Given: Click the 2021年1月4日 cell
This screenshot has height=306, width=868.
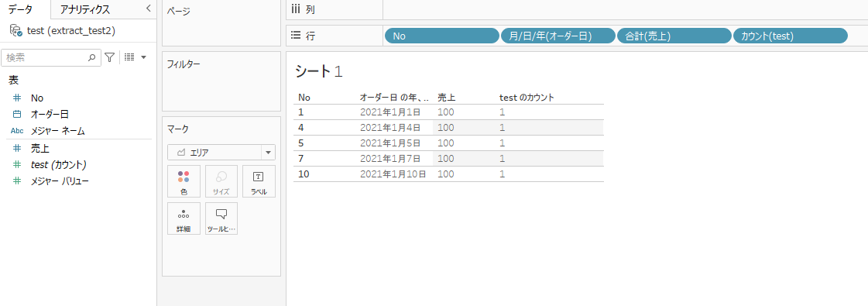Looking at the screenshot, I should (x=390, y=128).
